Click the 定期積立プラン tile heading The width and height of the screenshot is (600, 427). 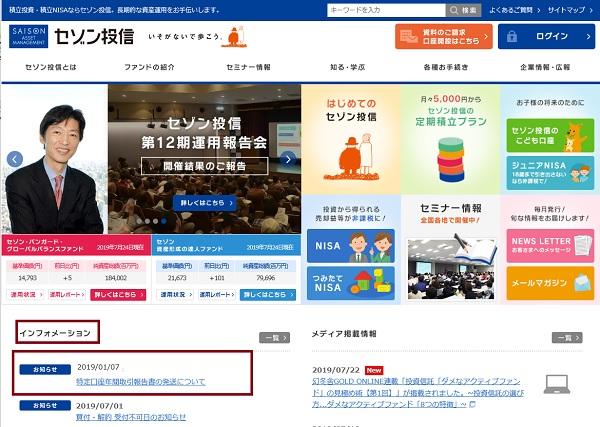451,122
